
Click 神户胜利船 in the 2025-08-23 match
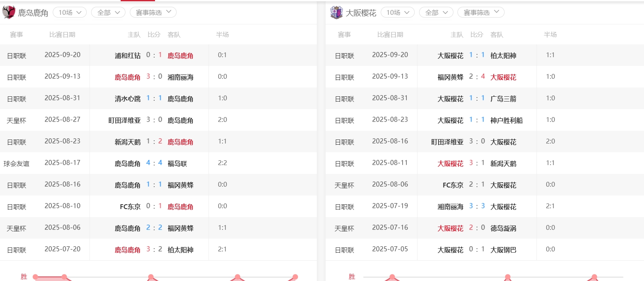(506, 120)
